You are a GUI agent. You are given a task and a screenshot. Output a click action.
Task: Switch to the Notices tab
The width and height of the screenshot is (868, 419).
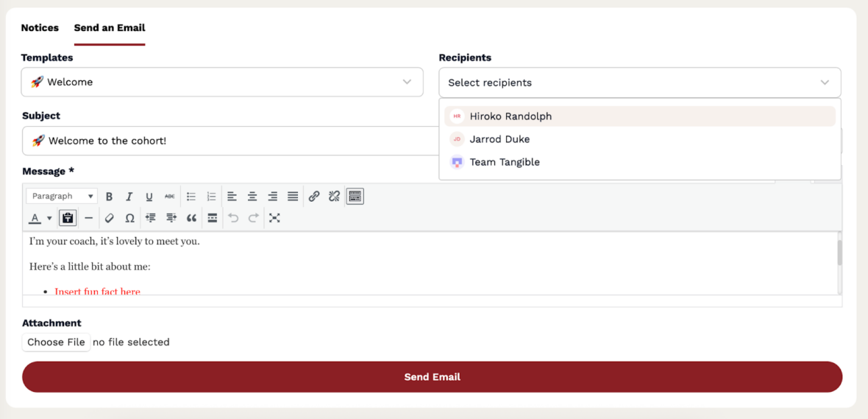tap(40, 28)
